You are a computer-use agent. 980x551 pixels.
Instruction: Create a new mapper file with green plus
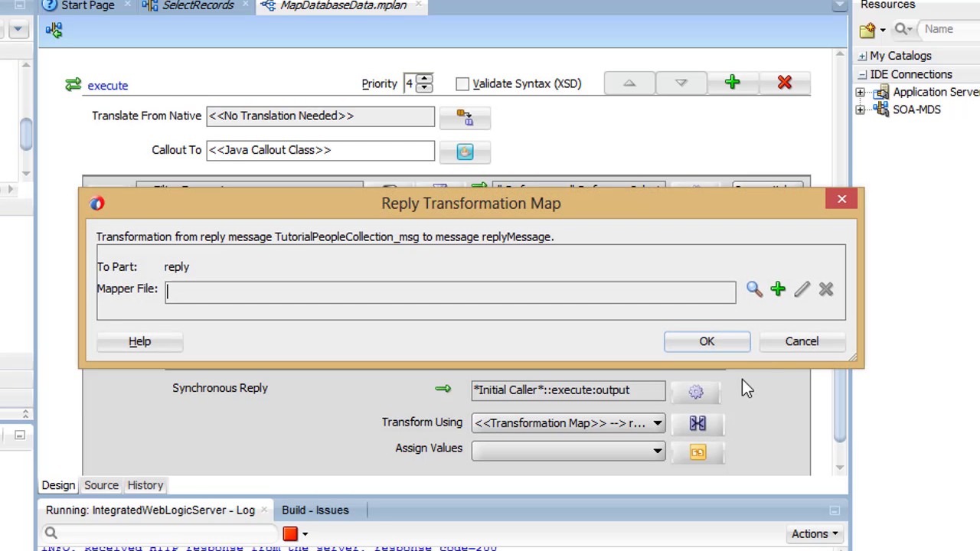click(x=778, y=289)
